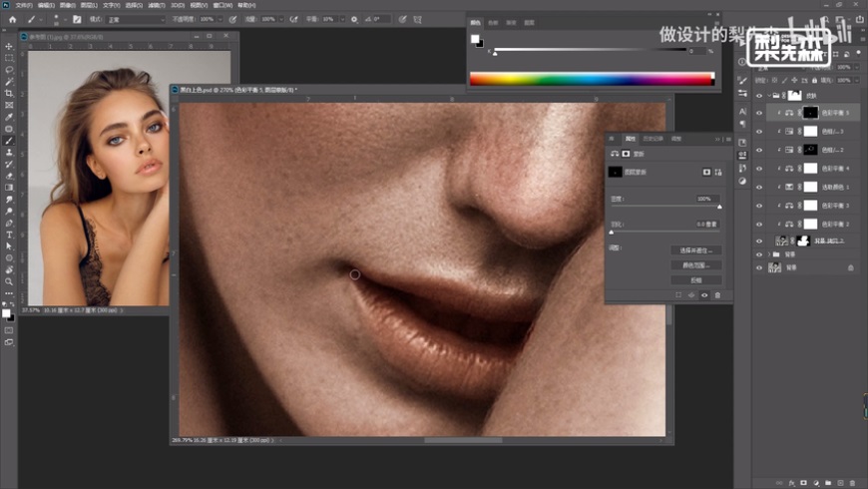Click the 颜色范围 button in Properties
The width and height of the screenshot is (868, 489).
[x=697, y=265]
